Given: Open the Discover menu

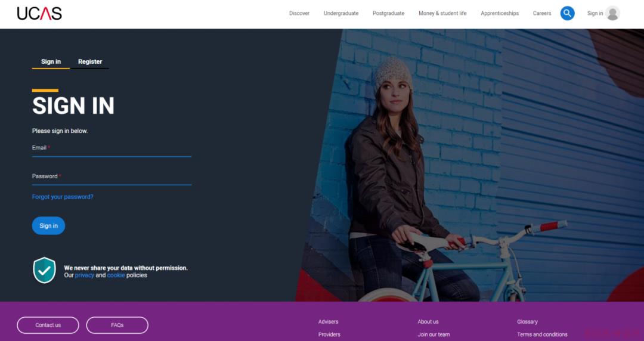Looking at the screenshot, I should click(299, 13).
